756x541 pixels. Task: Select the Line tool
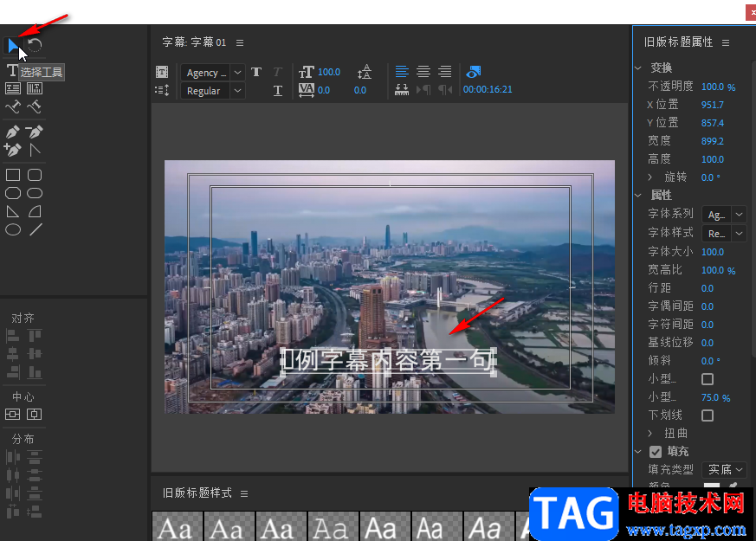pos(36,229)
